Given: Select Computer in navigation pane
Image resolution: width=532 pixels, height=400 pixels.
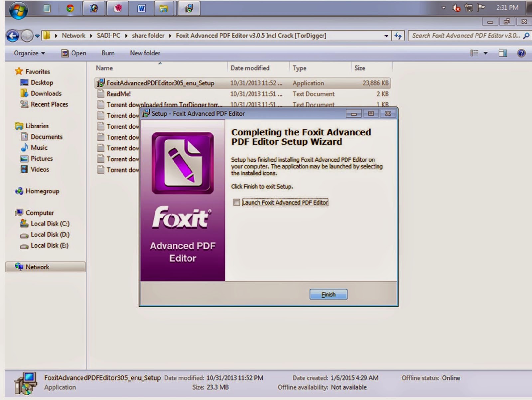Looking at the screenshot, I should click(x=39, y=213).
